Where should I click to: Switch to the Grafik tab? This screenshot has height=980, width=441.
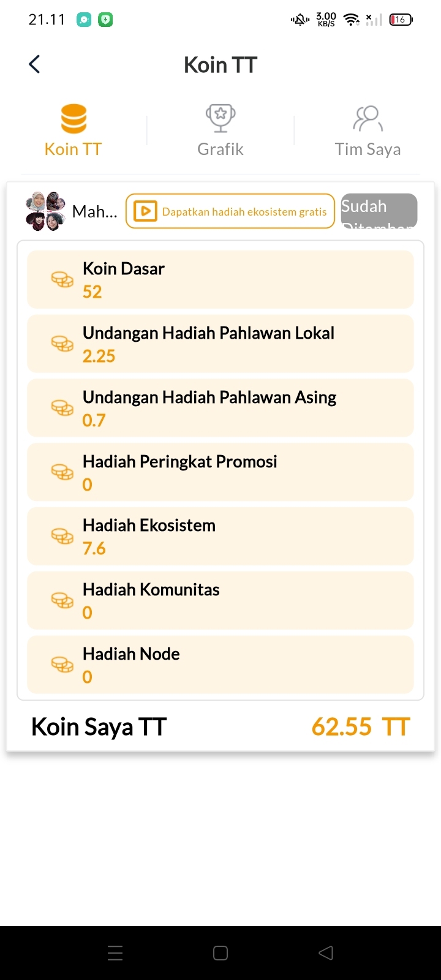(221, 131)
